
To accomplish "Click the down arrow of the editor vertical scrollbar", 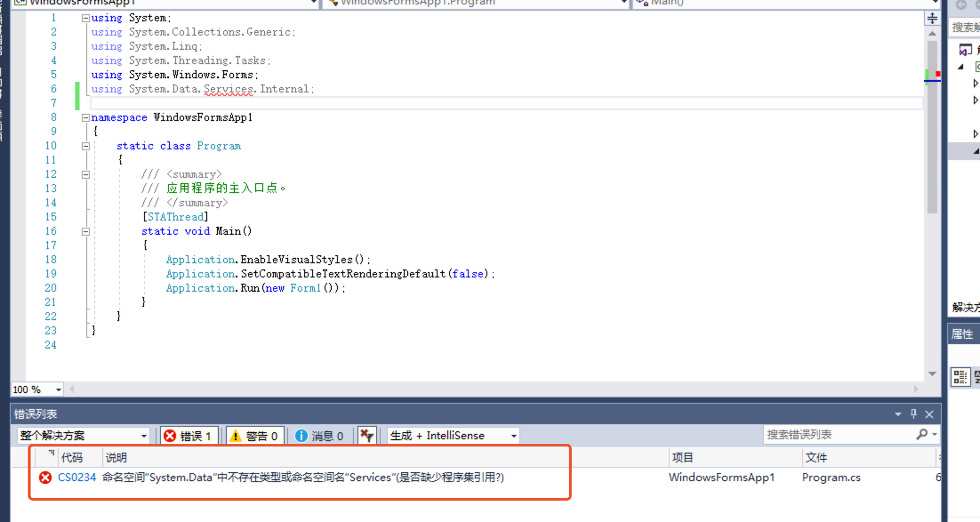I will pyautogui.click(x=932, y=374).
